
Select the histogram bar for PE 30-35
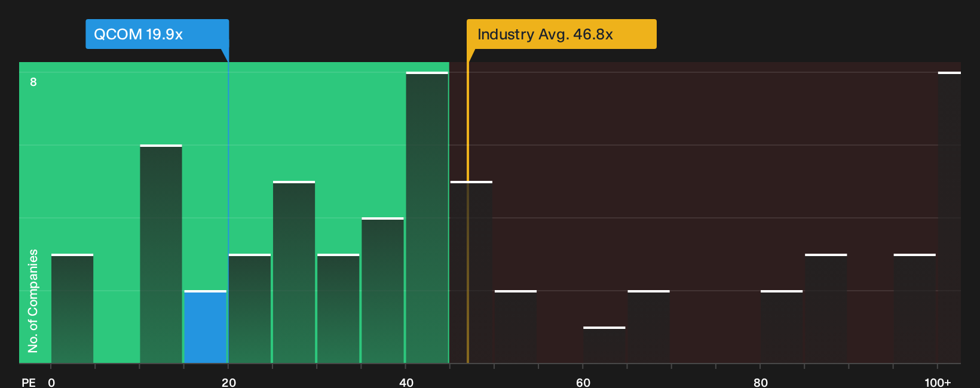point(338,309)
